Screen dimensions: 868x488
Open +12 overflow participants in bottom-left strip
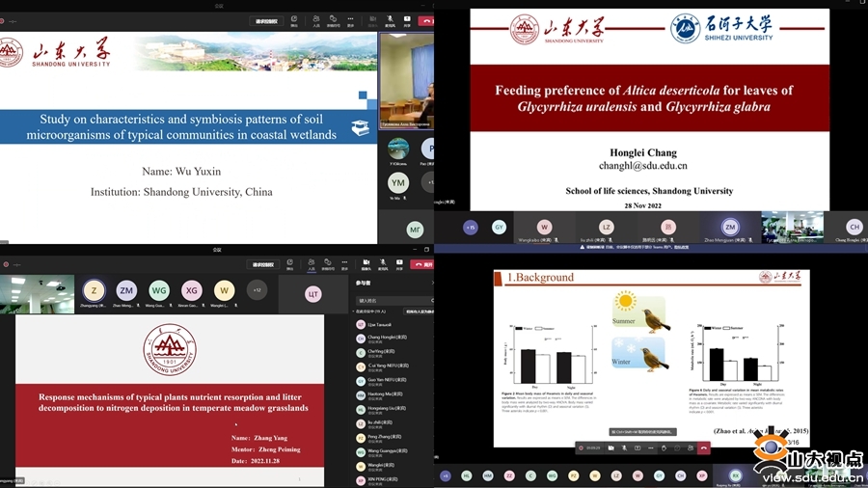click(x=257, y=290)
